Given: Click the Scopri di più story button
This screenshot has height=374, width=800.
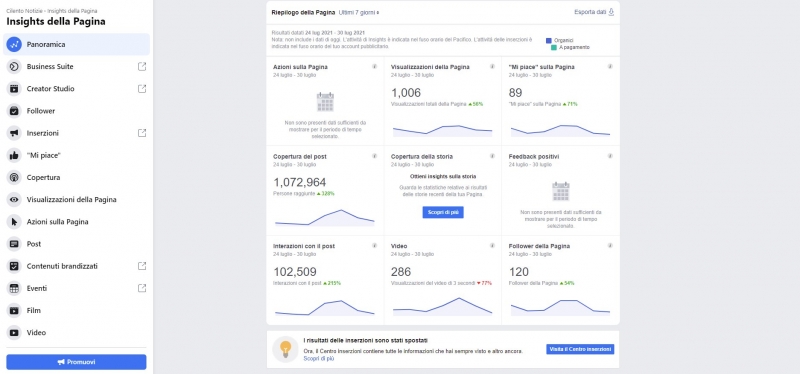Looking at the screenshot, I should coord(443,212).
